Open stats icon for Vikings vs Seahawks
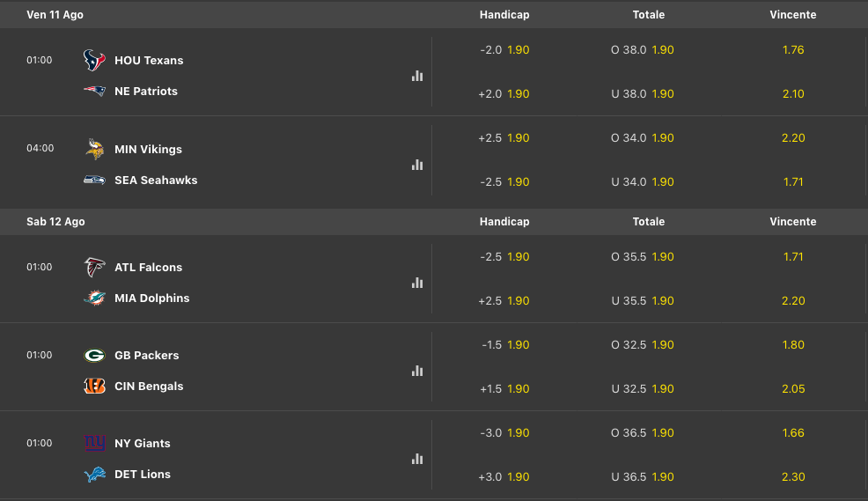 pos(417,165)
